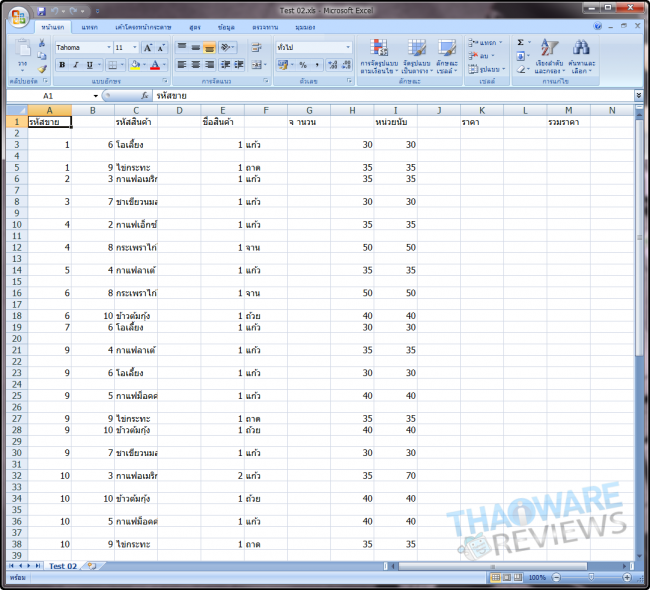Open the cell Format (รูปแบบ) button
650x590 pixels.
pos(486,69)
